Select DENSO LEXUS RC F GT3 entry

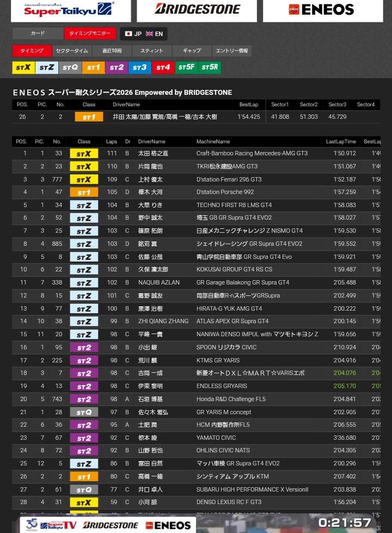click(229, 502)
